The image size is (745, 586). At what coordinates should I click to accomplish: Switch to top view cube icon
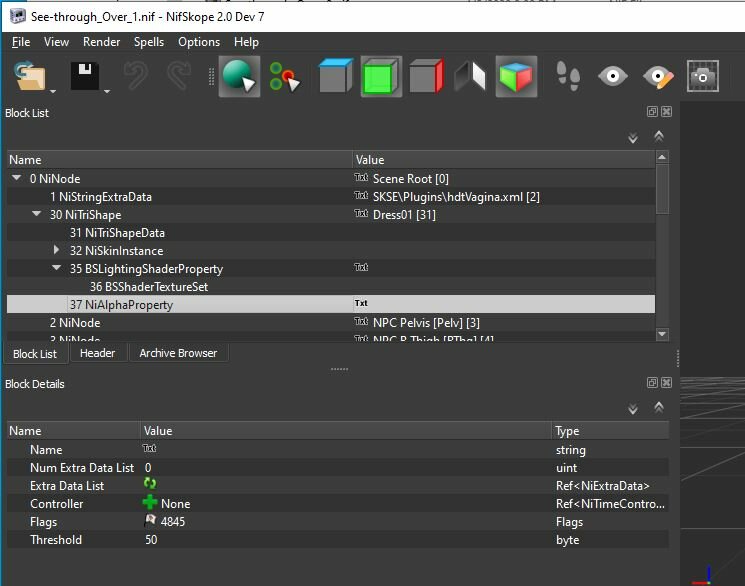336,76
